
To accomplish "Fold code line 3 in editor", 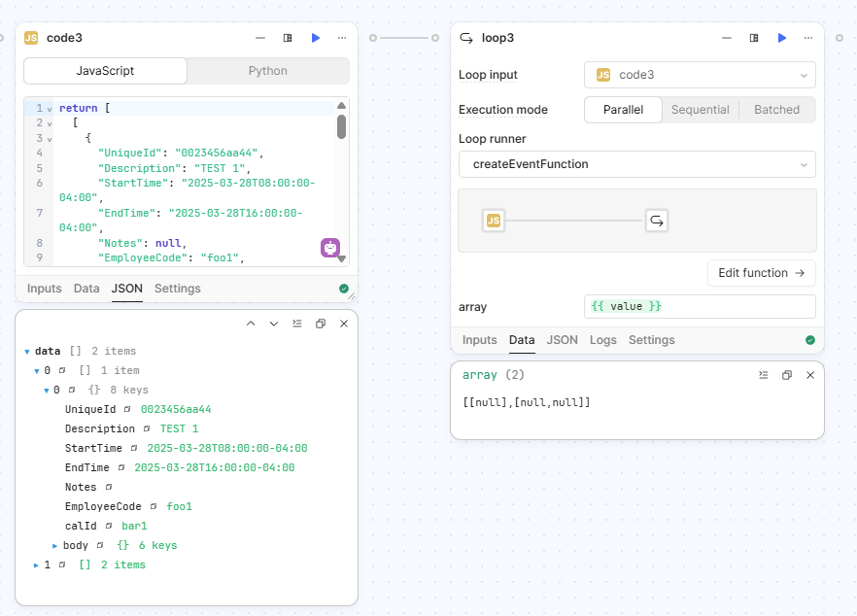I will coord(50,139).
